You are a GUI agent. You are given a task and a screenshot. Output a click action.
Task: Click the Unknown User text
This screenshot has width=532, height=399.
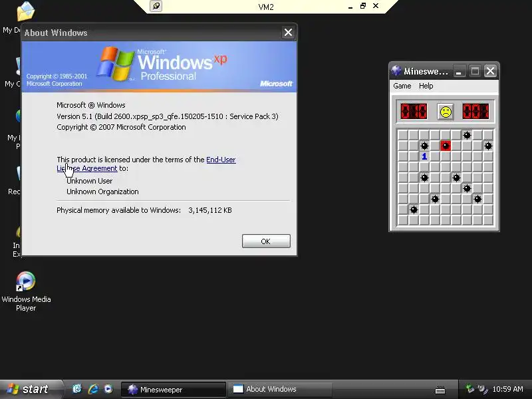point(90,181)
